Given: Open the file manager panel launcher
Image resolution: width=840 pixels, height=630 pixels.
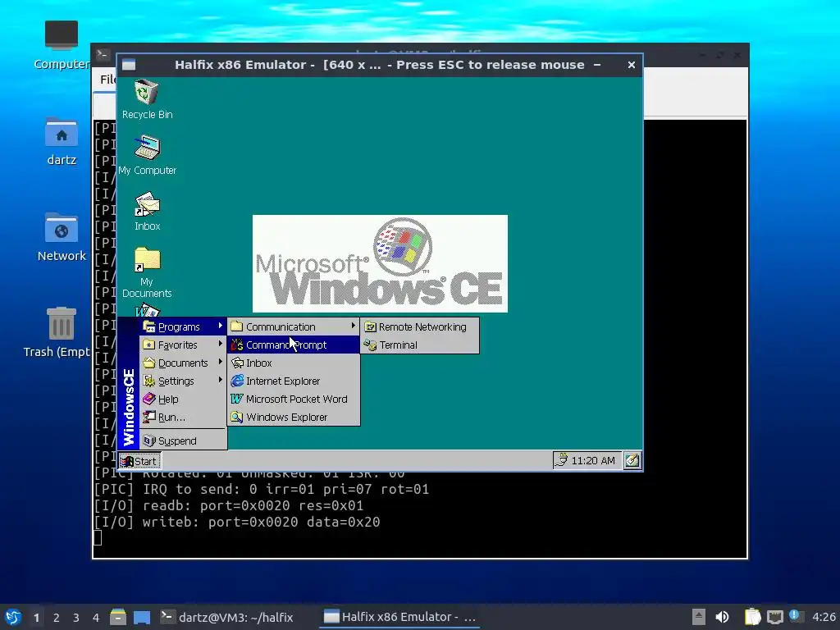Looking at the screenshot, I should coord(118,617).
